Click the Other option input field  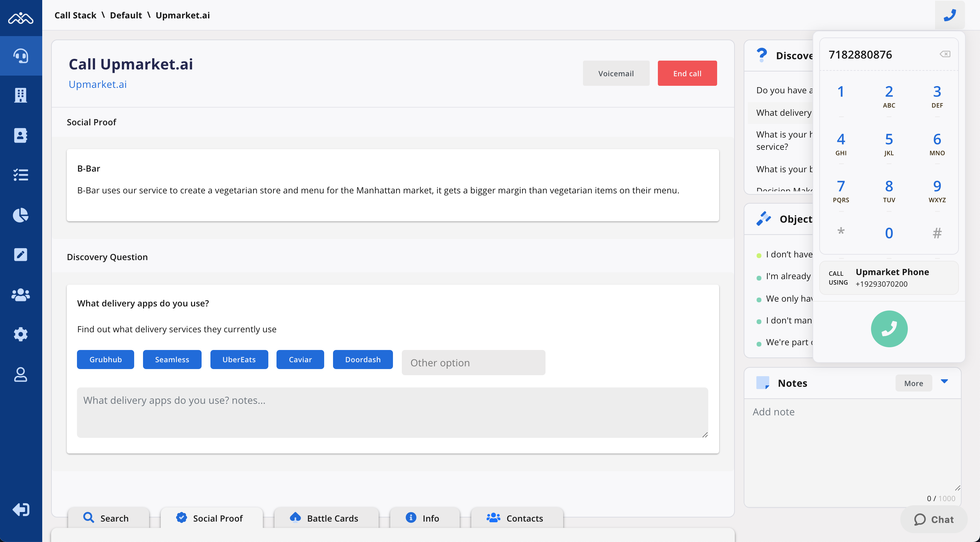click(473, 363)
